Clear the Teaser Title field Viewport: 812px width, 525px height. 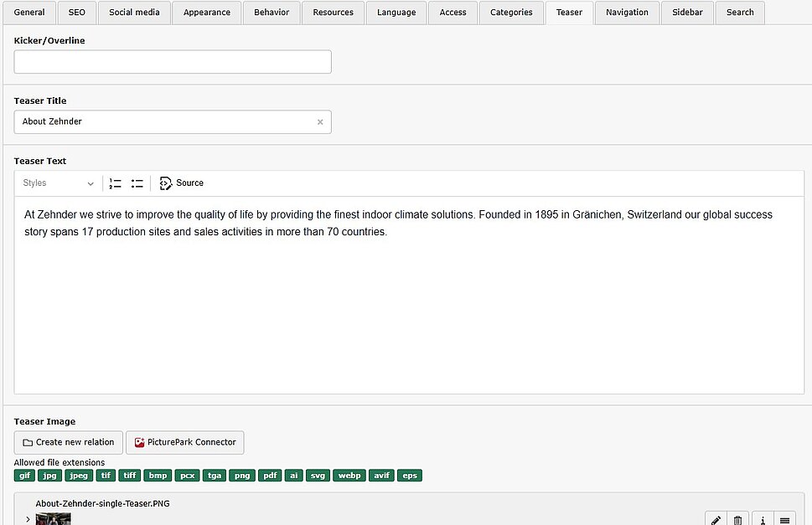(x=320, y=122)
